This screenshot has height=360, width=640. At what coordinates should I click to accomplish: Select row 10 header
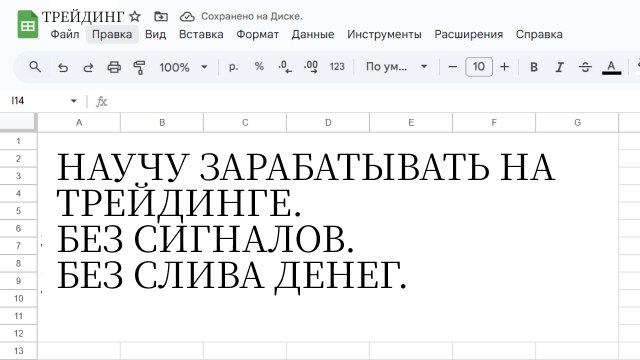pos(18,298)
